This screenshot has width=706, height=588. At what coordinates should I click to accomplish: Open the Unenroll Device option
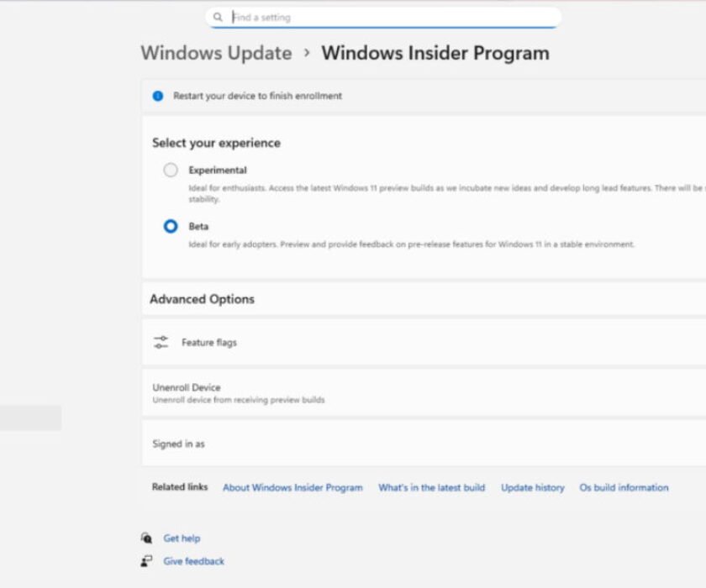pos(424,393)
